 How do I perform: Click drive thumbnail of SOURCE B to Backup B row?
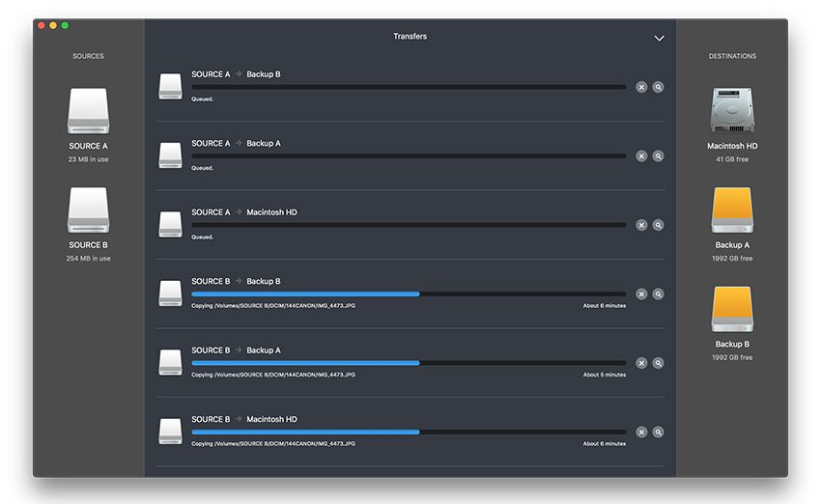point(170,294)
